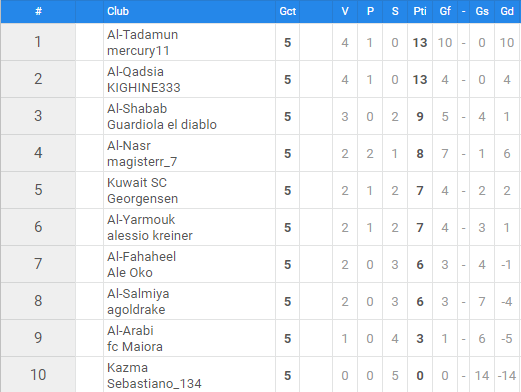Open the Al-Nasr club page
The height and width of the screenshot is (392, 521).
[129, 146]
